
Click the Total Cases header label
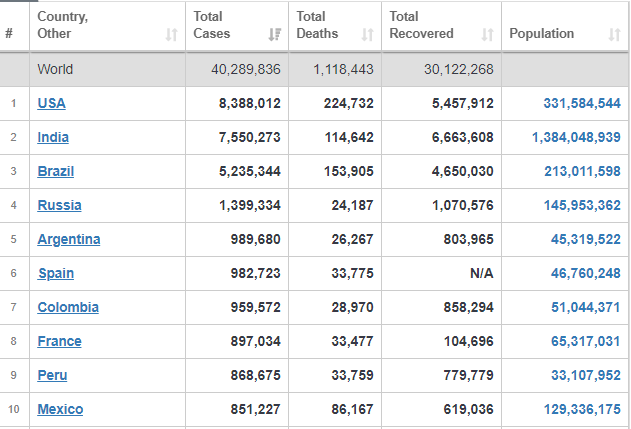point(212,25)
